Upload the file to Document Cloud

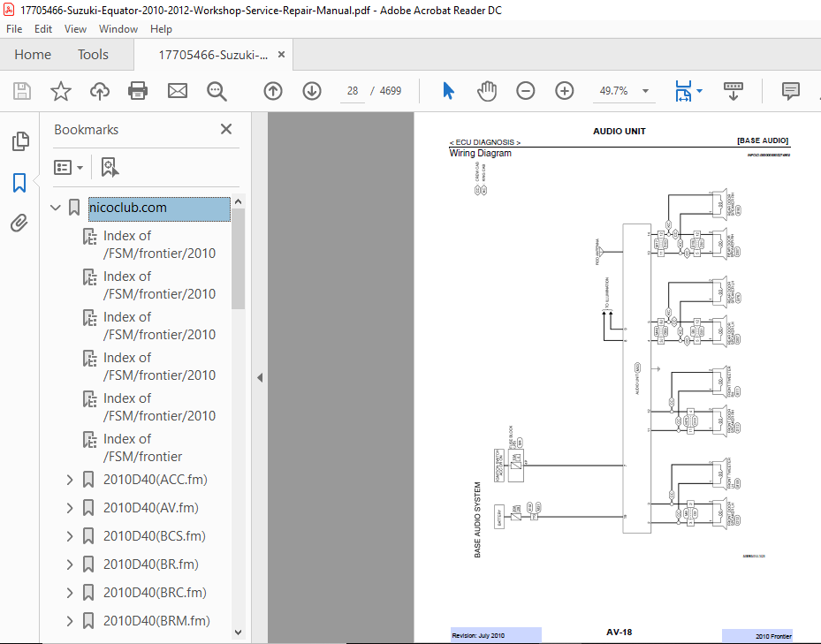pyautogui.click(x=100, y=91)
